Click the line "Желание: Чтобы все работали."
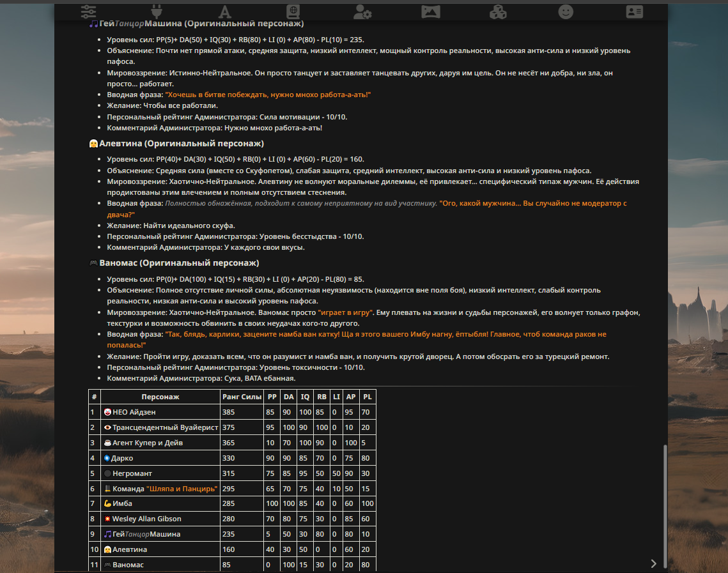Screen dimensions: 728x573 coord(162,106)
